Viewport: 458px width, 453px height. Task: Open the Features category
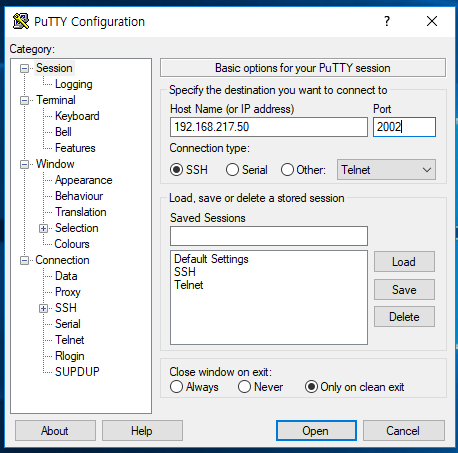point(75,148)
